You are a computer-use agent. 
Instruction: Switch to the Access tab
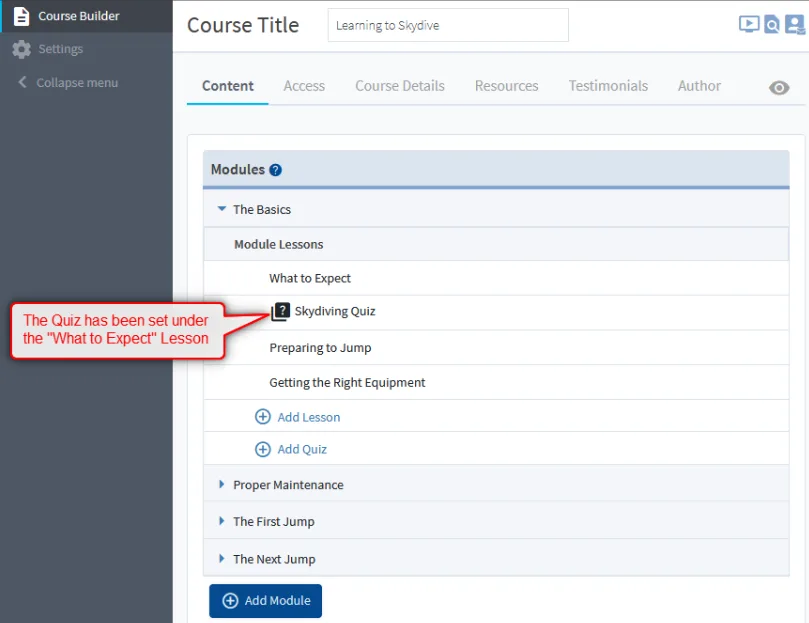[304, 86]
